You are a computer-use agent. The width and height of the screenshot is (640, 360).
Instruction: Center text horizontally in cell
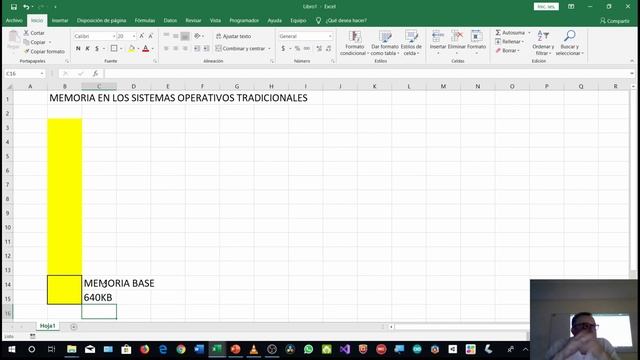coord(176,49)
